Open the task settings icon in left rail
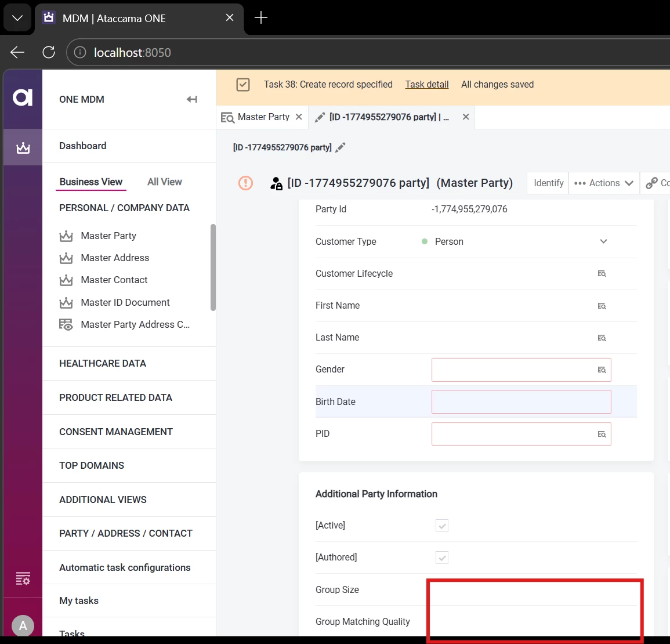The width and height of the screenshot is (670, 644). (x=23, y=578)
